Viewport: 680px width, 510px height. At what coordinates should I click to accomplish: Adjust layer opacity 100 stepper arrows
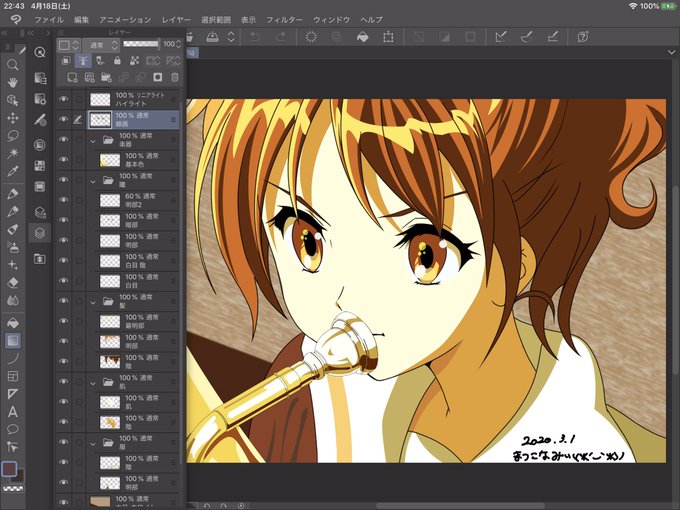(x=178, y=44)
